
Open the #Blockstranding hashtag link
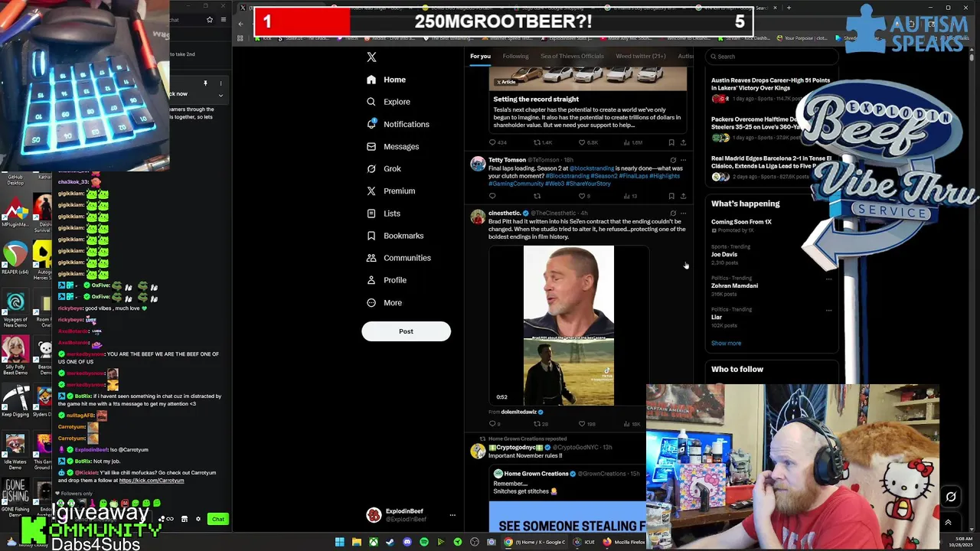click(567, 176)
